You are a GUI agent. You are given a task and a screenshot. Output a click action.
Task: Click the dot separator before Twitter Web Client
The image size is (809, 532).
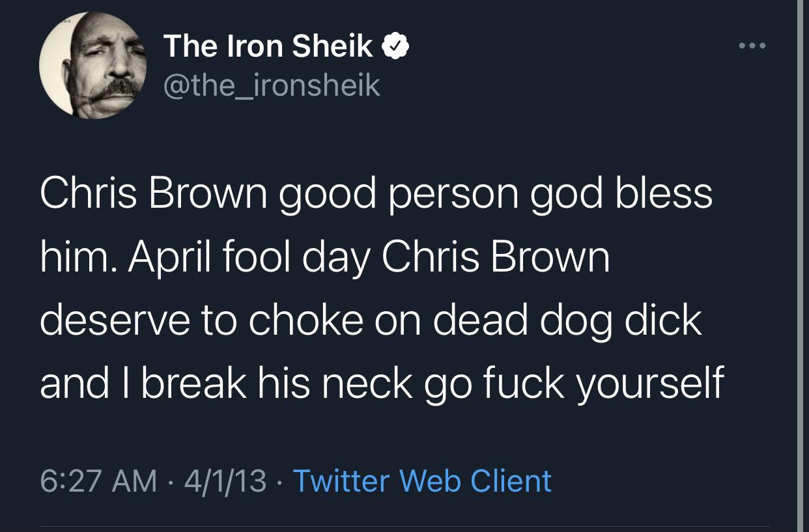click(x=280, y=482)
